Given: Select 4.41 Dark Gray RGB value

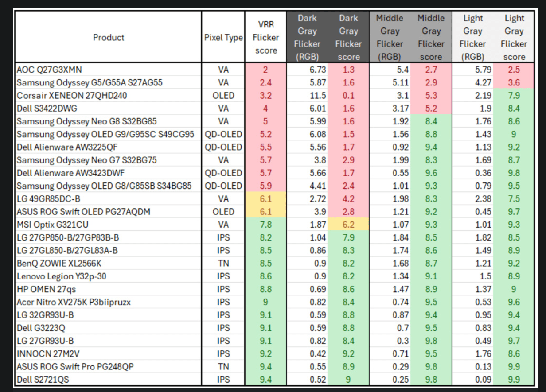Looking at the screenshot, I should (307, 186).
